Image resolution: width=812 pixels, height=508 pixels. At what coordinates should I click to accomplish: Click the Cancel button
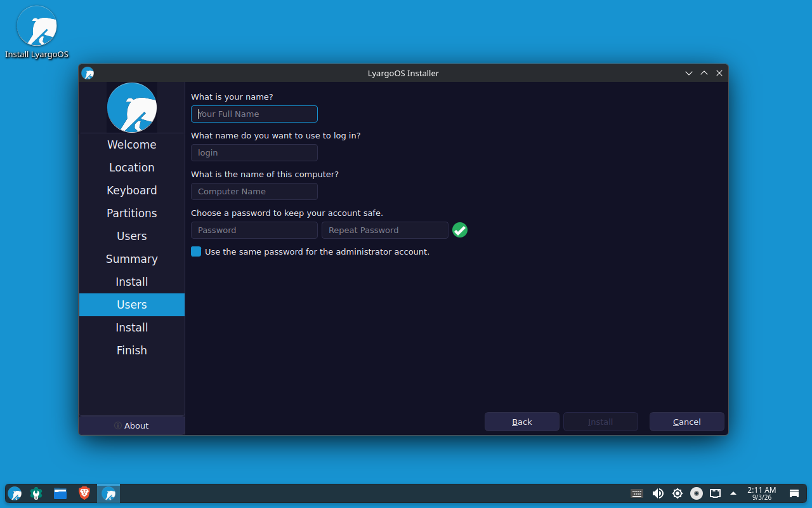tap(687, 422)
